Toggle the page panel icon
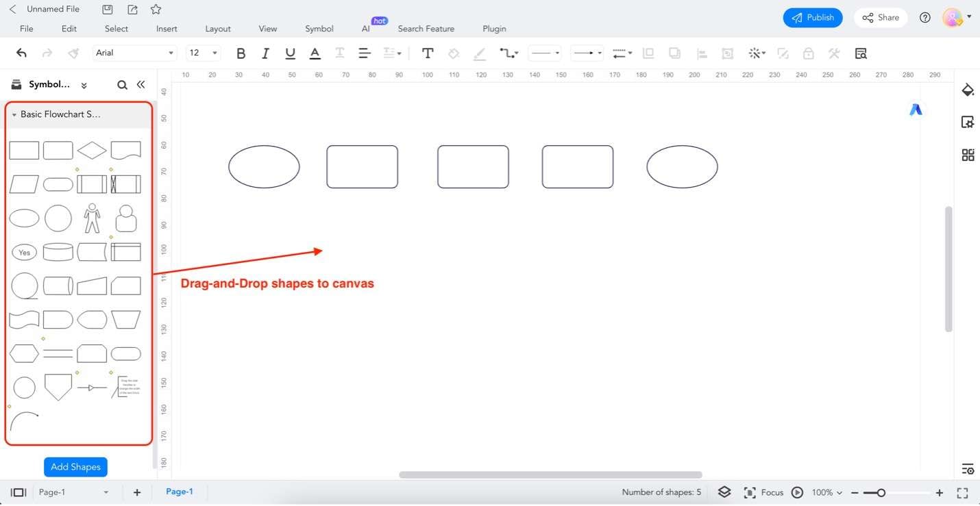This screenshot has width=980, height=506. tap(19, 492)
